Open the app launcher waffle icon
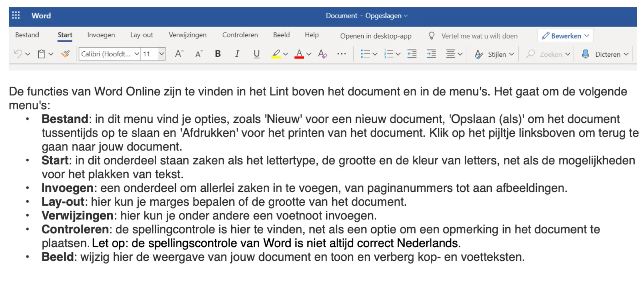 click(16, 15)
